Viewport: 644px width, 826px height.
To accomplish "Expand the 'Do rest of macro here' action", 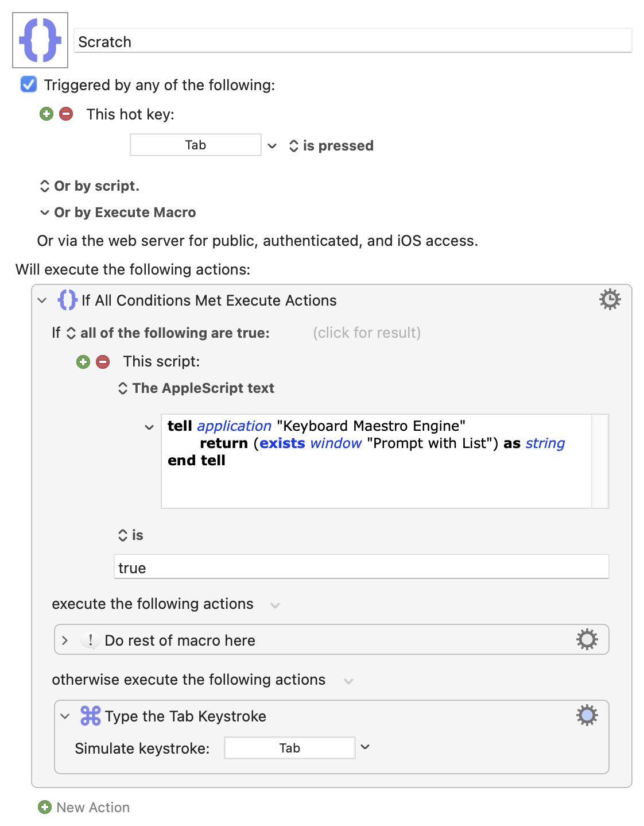I will click(65, 640).
